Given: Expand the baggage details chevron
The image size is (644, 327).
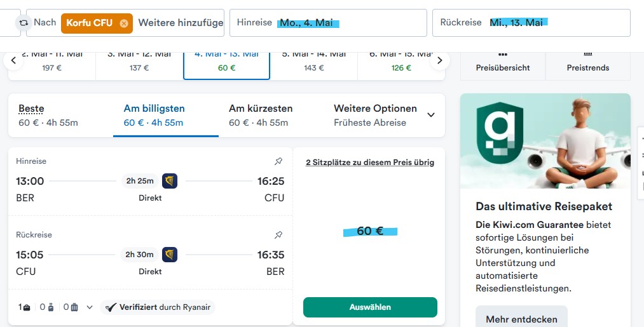Looking at the screenshot, I should pyautogui.click(x=90, y=307).
